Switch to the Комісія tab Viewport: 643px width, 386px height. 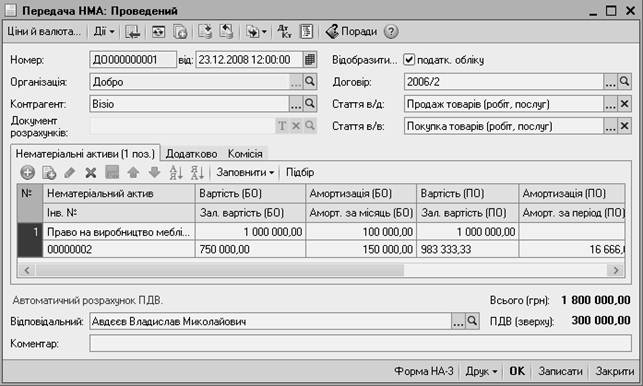245,154
